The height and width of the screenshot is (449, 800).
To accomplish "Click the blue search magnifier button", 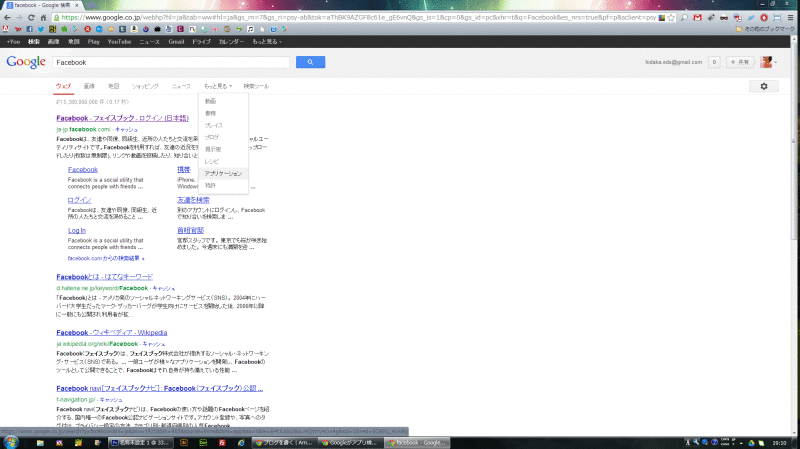I will (x=310, y=62).
